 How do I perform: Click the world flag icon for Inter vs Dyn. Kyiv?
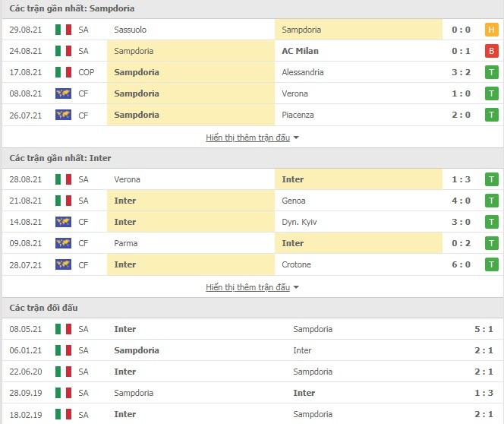(63, 222)
